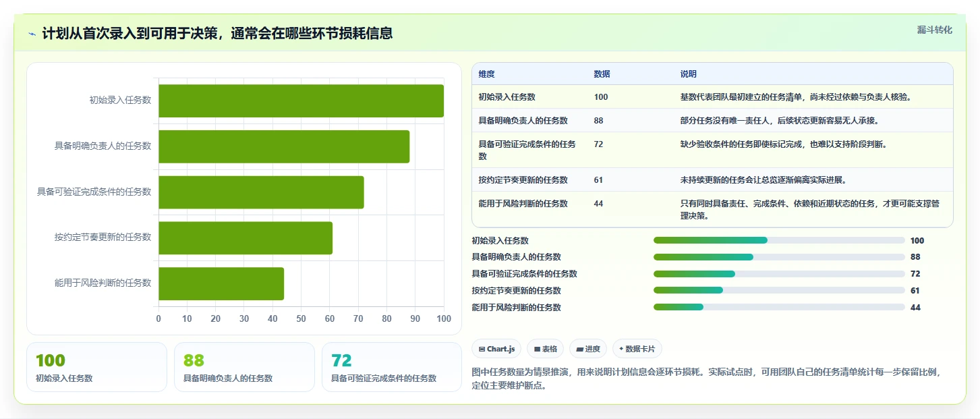Image resolution: width=980 pixels, height=419 pixels.
Task: Click the 维度 column header
Action: pos(486,74)
